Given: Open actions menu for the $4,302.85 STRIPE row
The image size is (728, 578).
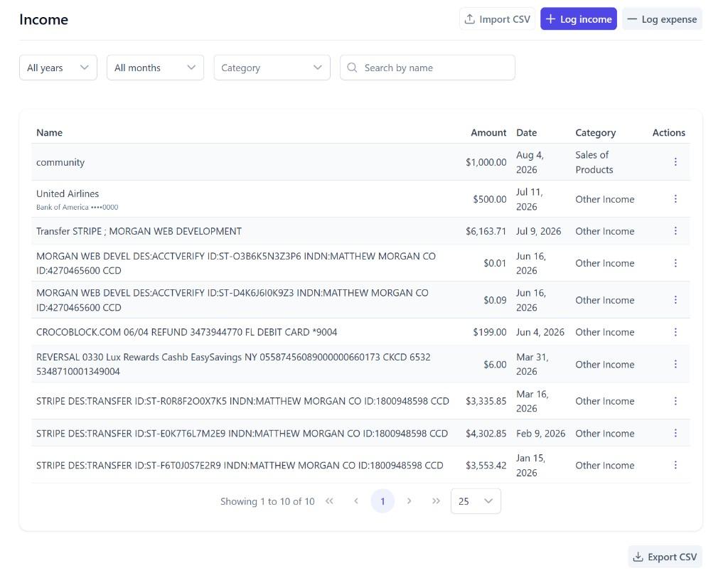Looking at the screenshot, I should (675, 433).
